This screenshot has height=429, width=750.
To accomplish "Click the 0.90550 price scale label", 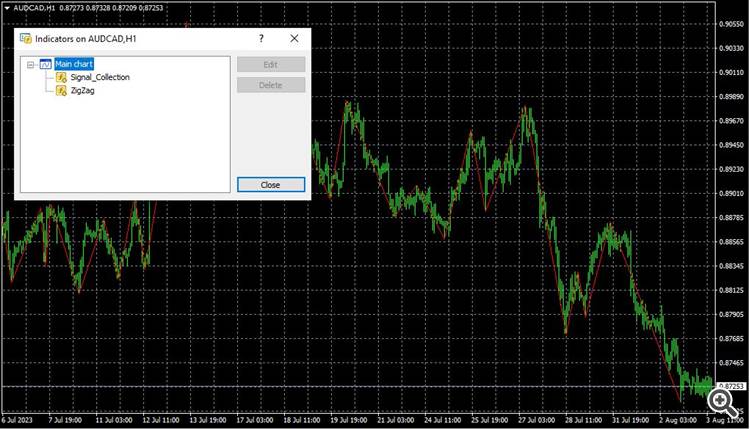I will (x=732, y=24).
